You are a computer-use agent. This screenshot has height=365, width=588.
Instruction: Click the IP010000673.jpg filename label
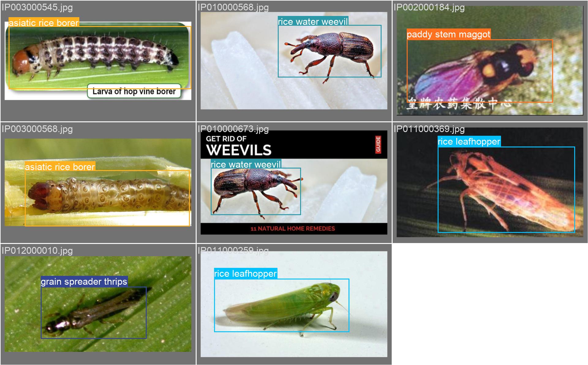[233, 129]
